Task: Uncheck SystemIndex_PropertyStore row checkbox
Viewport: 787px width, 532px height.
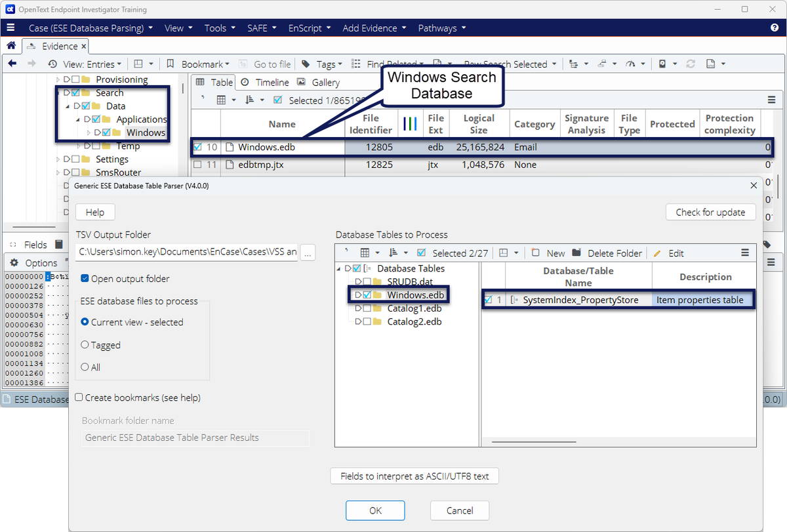Action: pyautogui.click(x=487, y=300)
